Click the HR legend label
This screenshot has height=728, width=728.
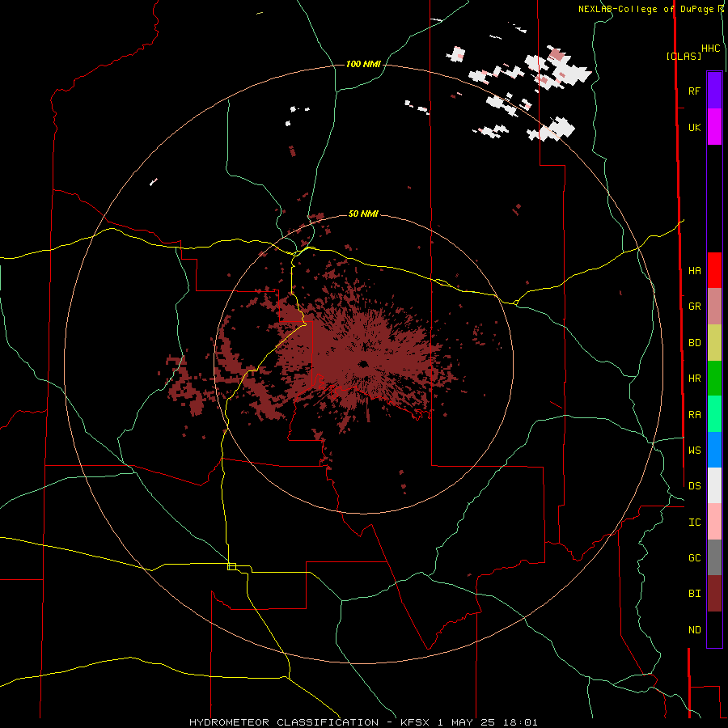pyautogui.click(x=694, y=379)
